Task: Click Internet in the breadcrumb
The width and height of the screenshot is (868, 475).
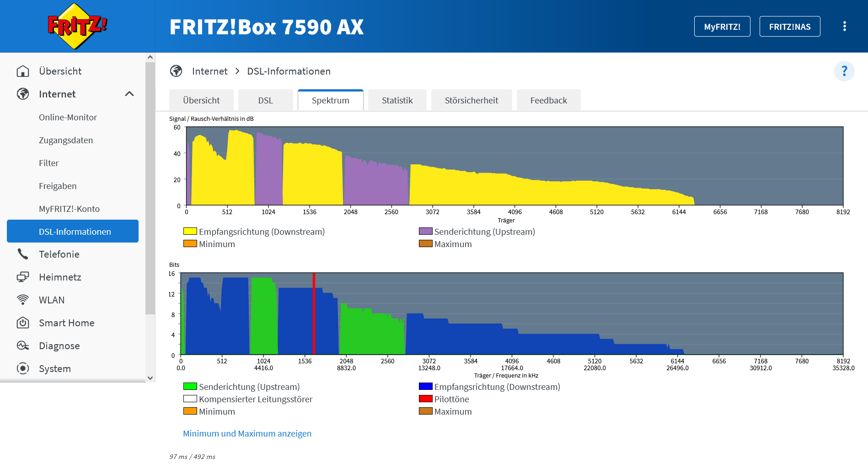Action: [209, 71]
